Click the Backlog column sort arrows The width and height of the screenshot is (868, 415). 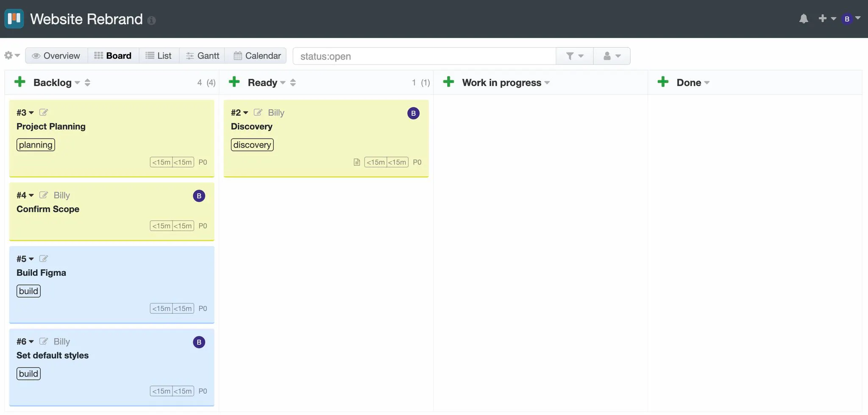(87, 83)
